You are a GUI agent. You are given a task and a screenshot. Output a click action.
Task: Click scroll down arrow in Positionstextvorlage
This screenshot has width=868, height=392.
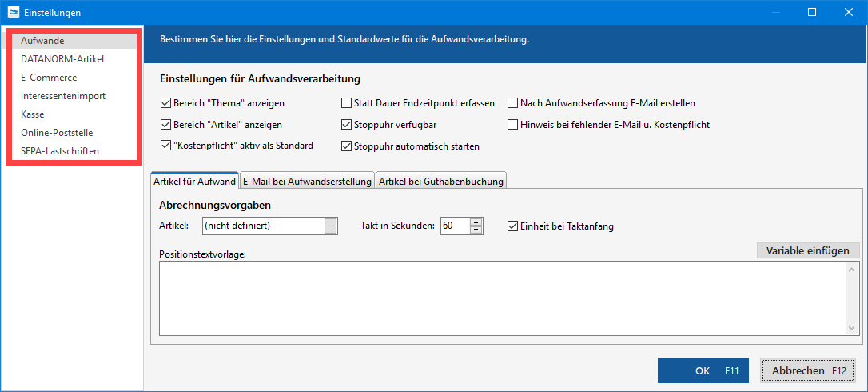pyautogui.click(x=853, y=329)
